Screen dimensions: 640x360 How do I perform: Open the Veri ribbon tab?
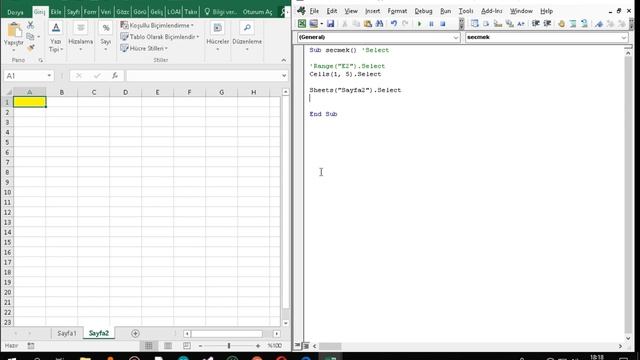(x=106, y=12)
